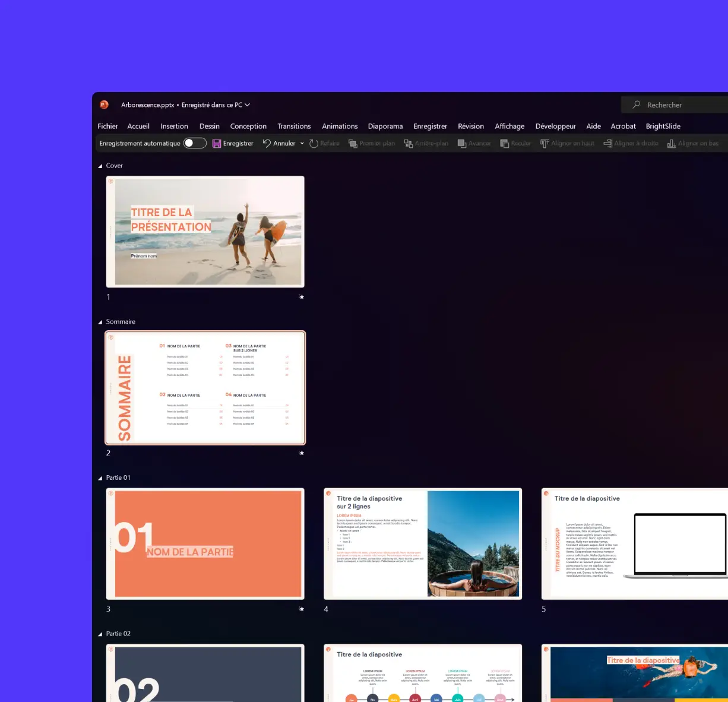This screenshot has height=702, width=728.
Task: Click the Arrière-plan icon
Action: click(x=409, y=143)
